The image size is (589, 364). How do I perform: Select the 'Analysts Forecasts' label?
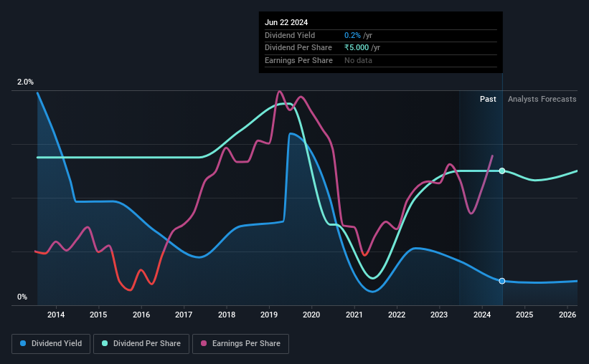click(x=542, y=99)
